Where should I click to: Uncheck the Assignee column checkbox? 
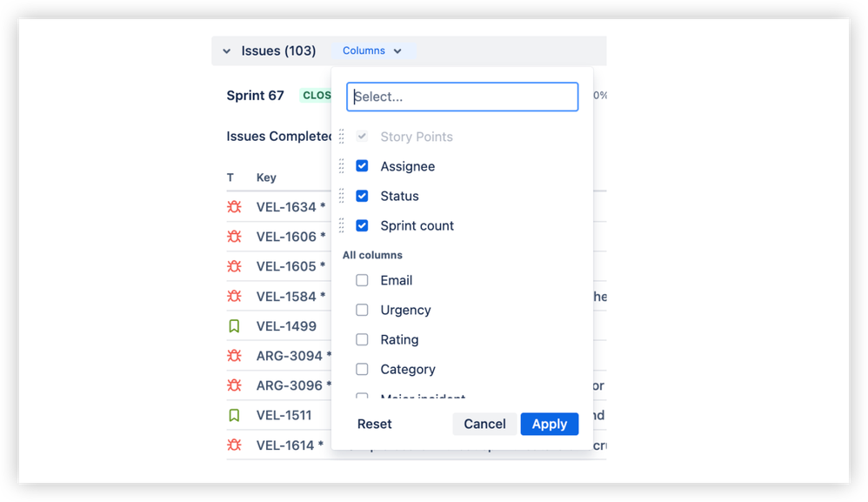(362, 165)
